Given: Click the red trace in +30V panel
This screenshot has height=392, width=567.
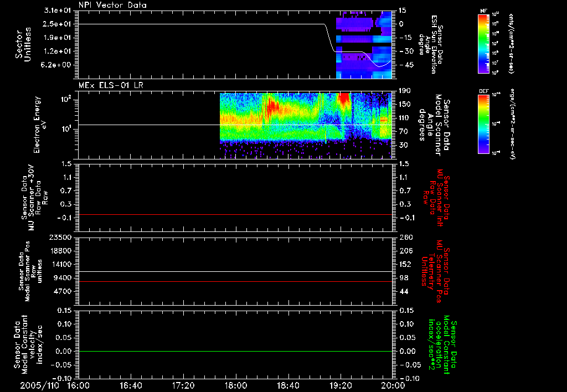Looking at the screenshot, I should pos(235,214).
